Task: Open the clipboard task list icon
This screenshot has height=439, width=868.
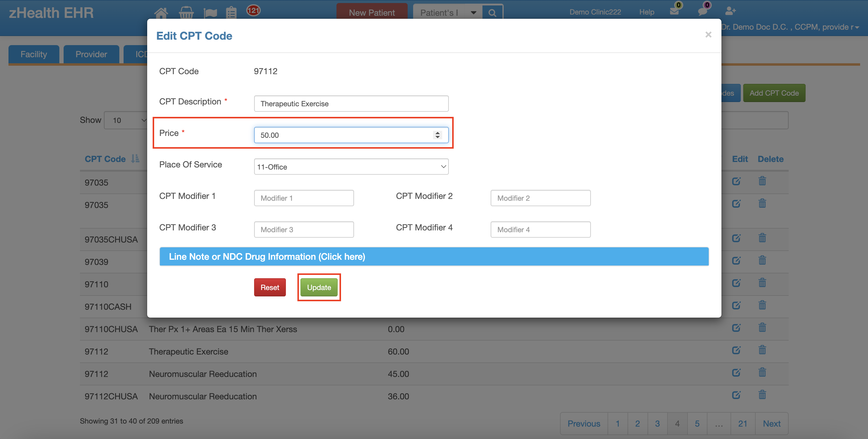Action: click(x=231, y=13)
